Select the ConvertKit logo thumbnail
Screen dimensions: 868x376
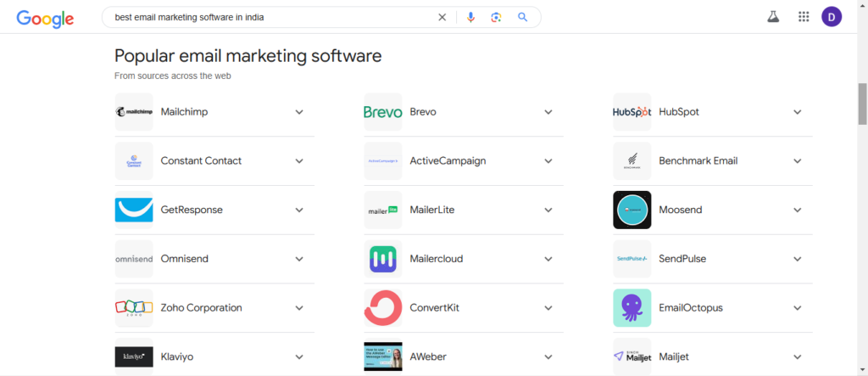[x=383, y=308]
